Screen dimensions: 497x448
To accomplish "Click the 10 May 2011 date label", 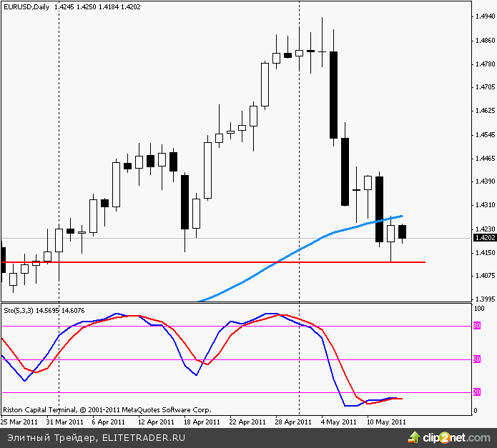I will click(385, 422).
